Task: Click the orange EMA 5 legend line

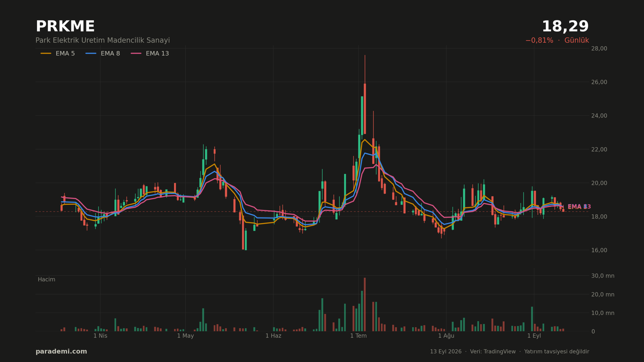Action: coord(46,53)
